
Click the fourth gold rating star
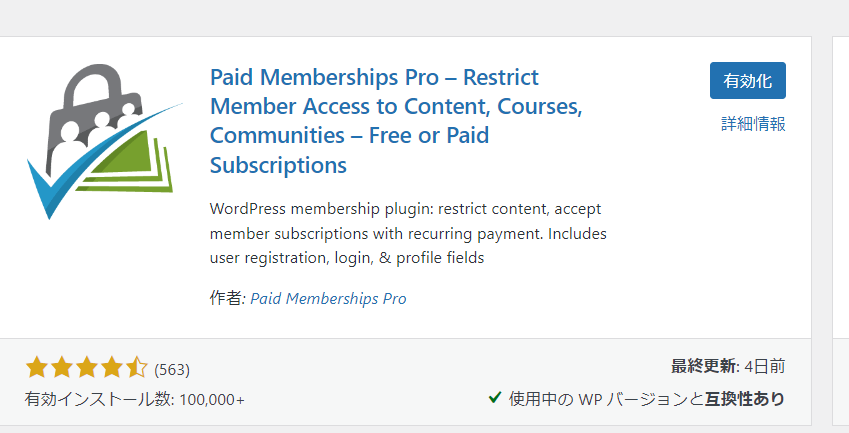[111, 368]
